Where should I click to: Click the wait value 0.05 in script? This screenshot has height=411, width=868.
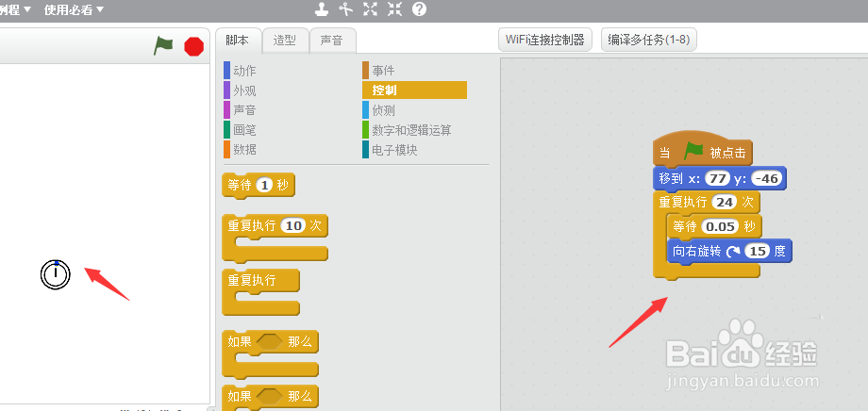(720, 226)
